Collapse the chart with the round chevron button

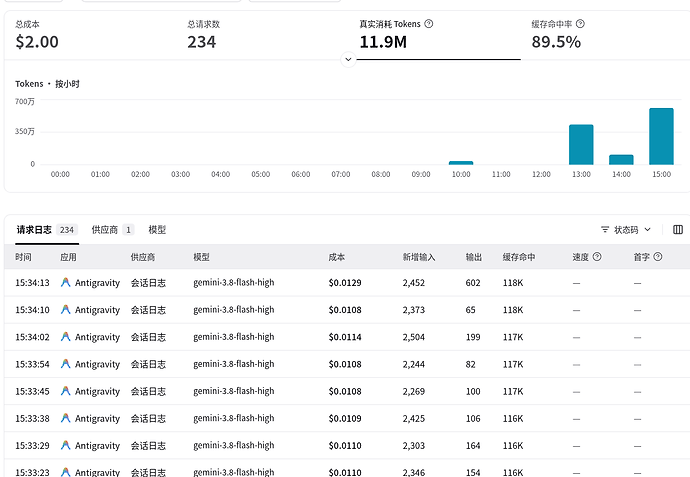click(x=348, y=59)
